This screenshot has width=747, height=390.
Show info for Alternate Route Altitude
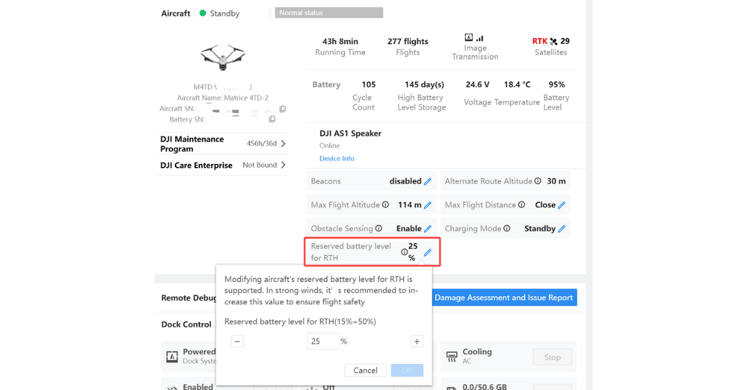[537, 181]
